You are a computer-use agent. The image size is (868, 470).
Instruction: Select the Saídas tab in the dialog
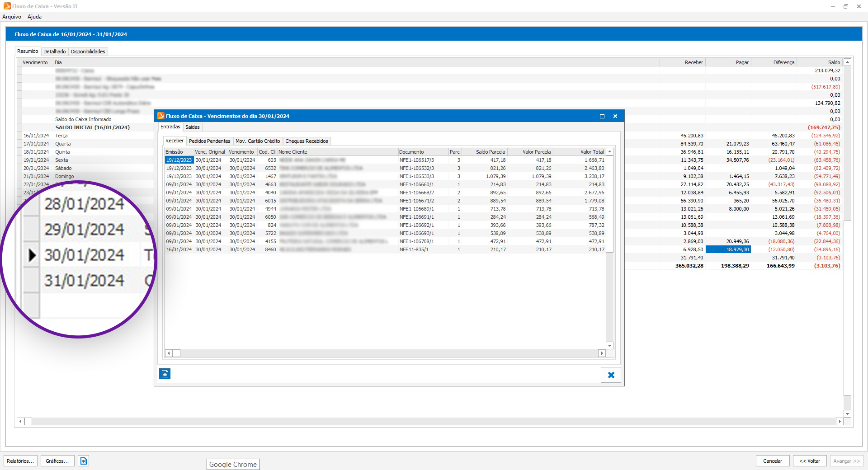click(x=193, y=127)
